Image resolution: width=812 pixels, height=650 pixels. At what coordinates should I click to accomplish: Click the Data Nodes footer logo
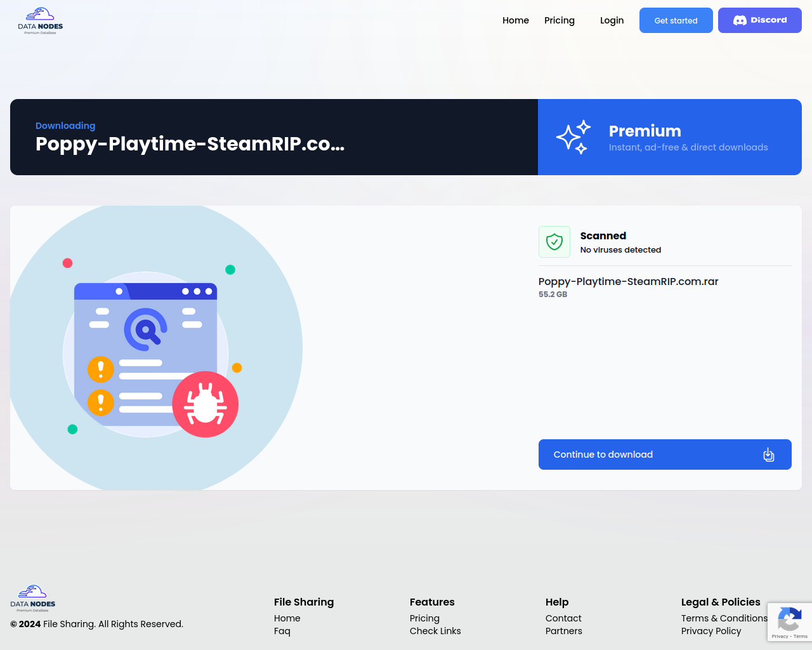(33, 598)
